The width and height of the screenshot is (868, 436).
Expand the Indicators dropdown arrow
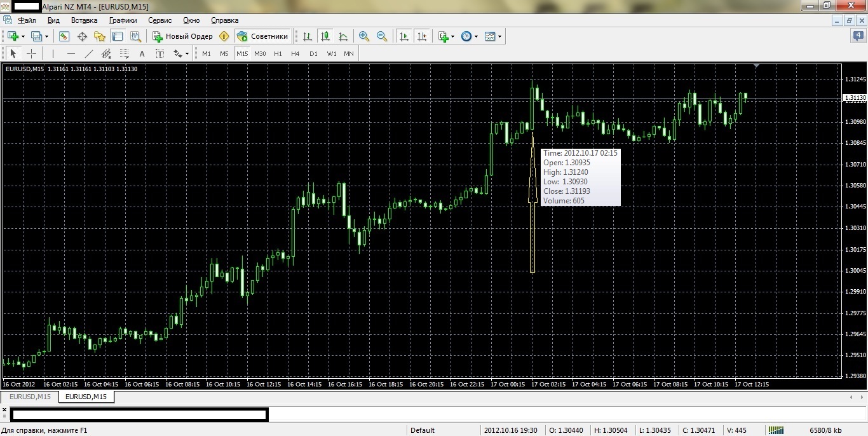(x=452, y=36)
